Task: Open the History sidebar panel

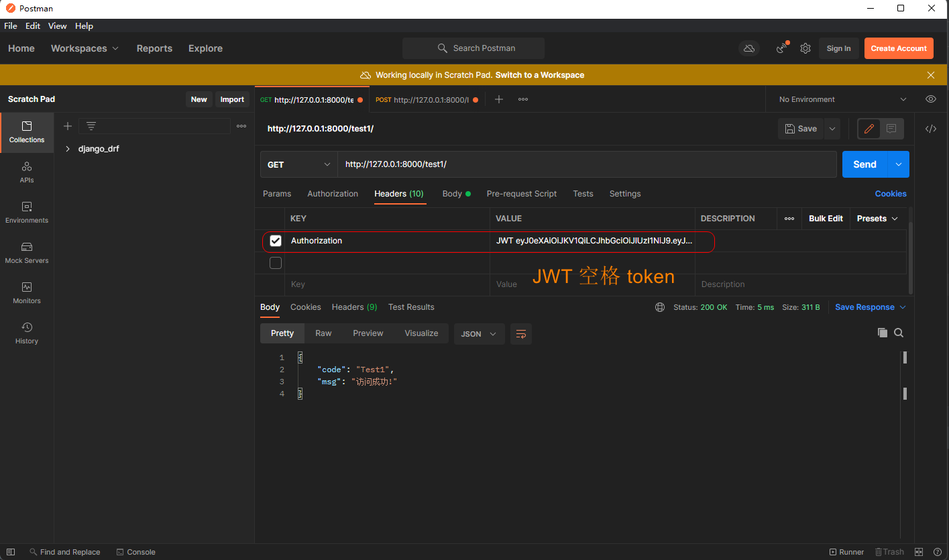Action: point(27,333)
